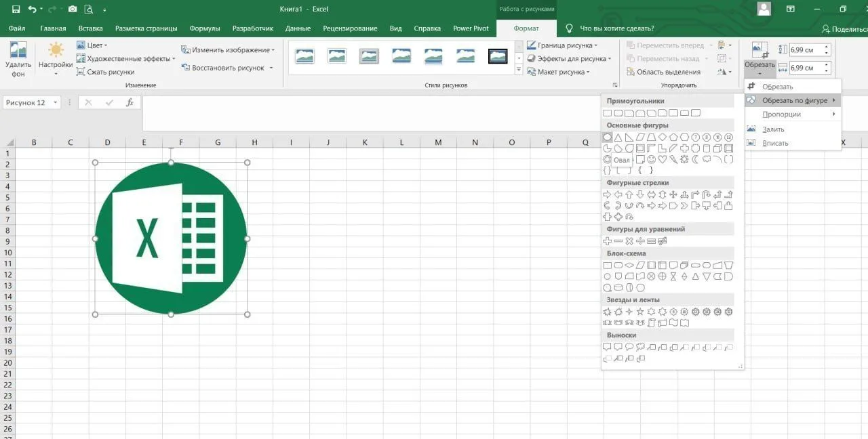Pick the heart shape for cropping
The height and width of the screenshot is (439, 868).
[662, 160]
